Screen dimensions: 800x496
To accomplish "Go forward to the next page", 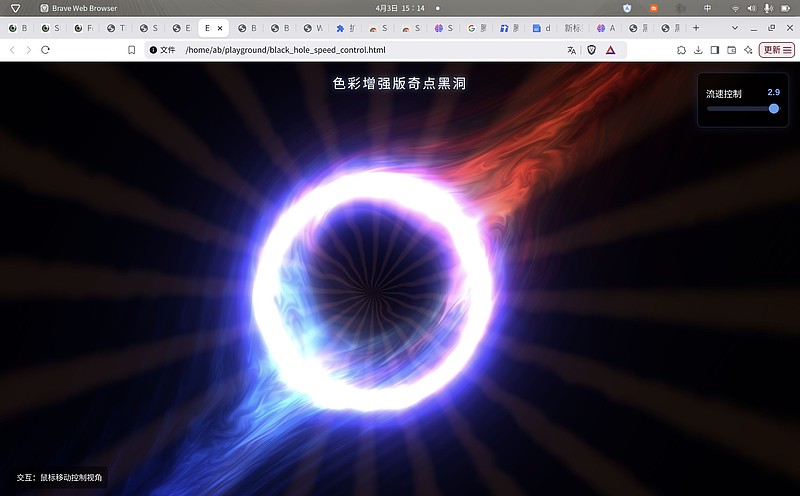I will (x=29, y=50).
